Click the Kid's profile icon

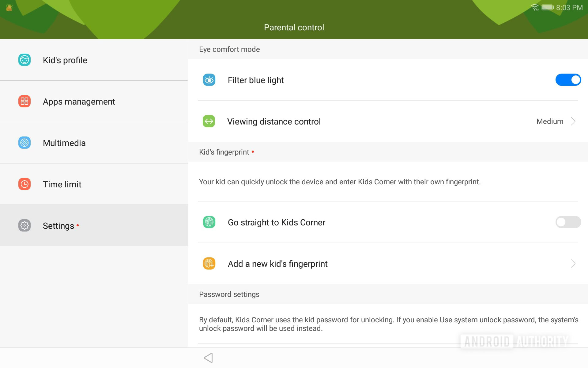24,60
